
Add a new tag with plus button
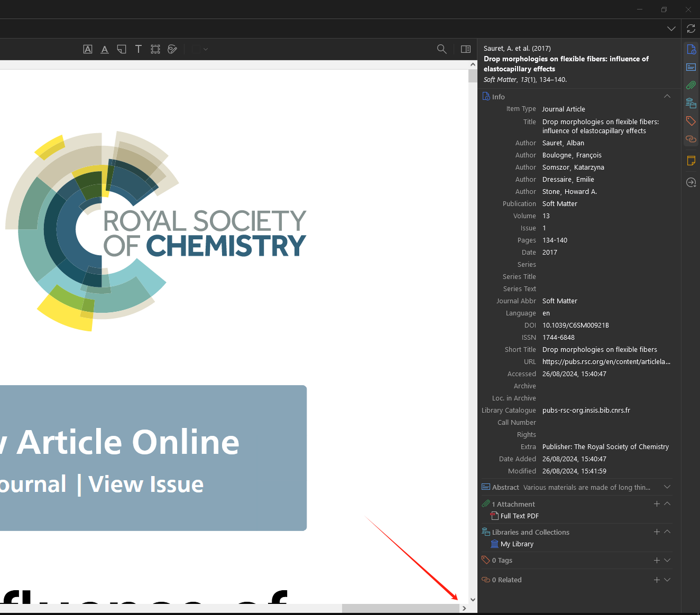coord(657,560)
